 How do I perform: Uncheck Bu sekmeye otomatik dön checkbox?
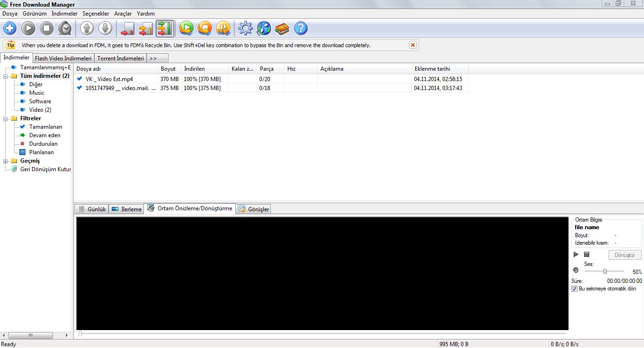click(x=574, y=289)
